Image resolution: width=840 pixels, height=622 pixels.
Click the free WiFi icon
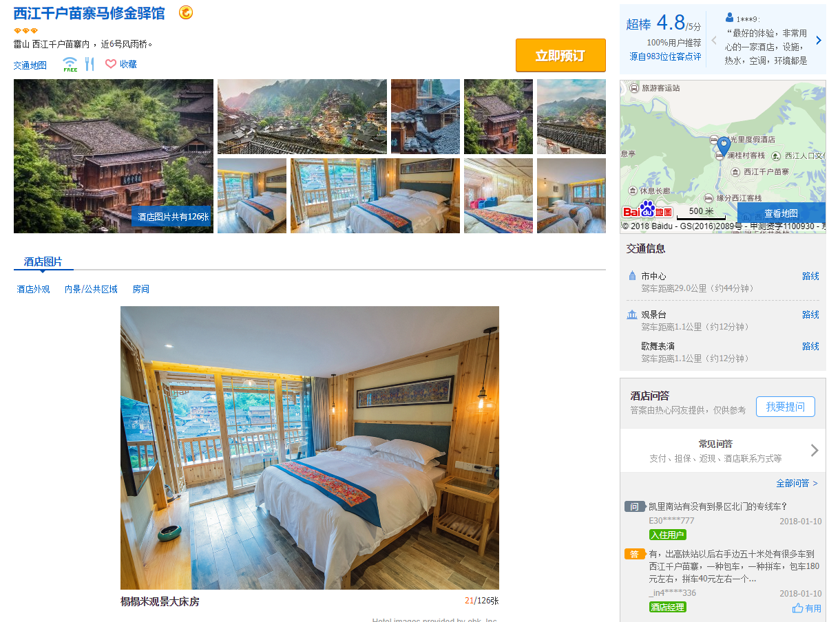coord(70,64)
